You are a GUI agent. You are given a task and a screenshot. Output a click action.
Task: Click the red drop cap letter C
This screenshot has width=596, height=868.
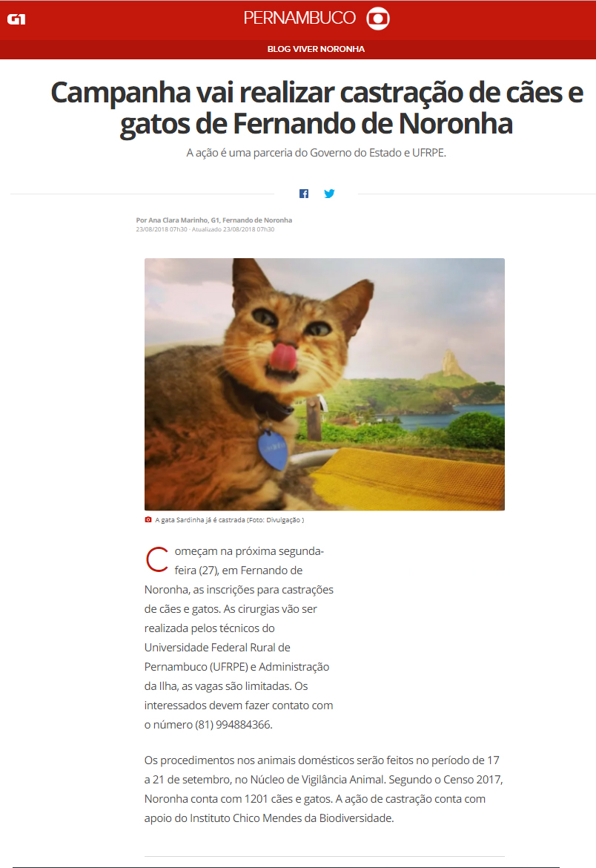pos(157,559)
